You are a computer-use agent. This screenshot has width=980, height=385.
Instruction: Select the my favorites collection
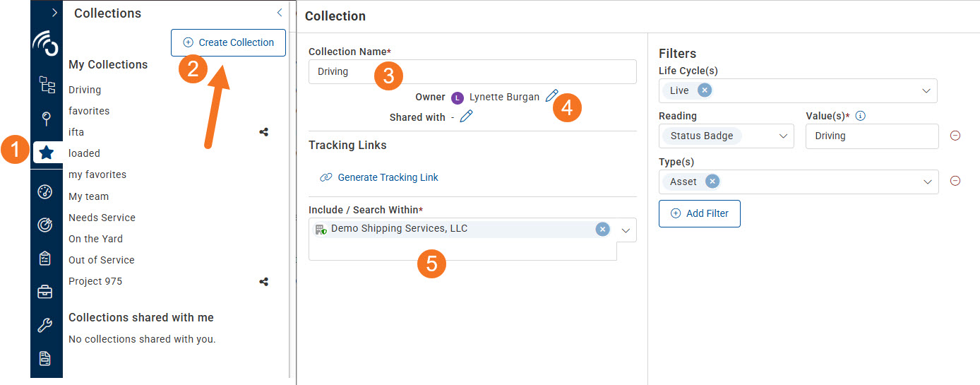[x=97, y=174]
